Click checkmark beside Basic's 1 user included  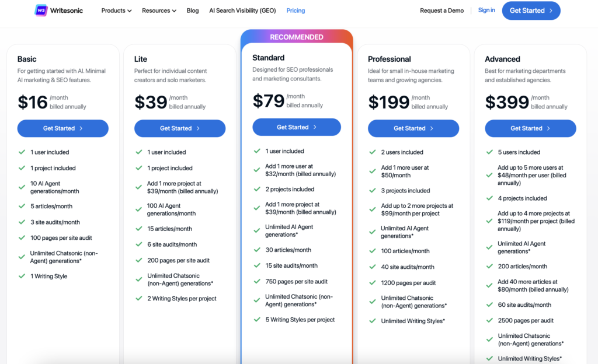click(22, 152)
